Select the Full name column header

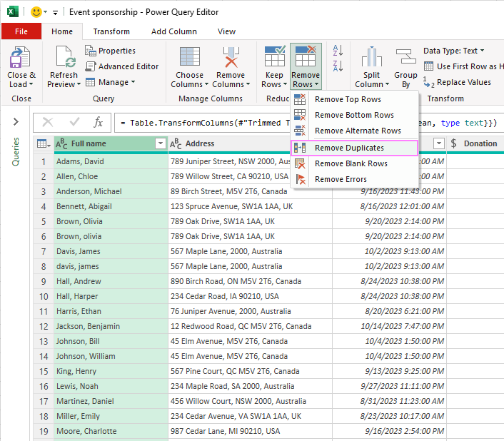point(111,143)
